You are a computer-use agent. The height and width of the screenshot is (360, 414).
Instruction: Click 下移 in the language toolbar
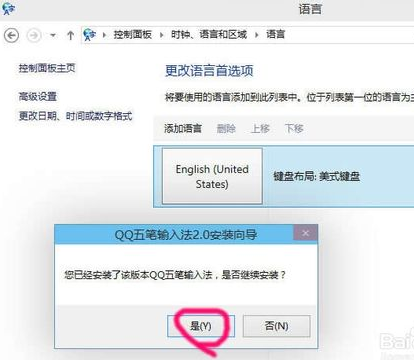tap(294, 128)
